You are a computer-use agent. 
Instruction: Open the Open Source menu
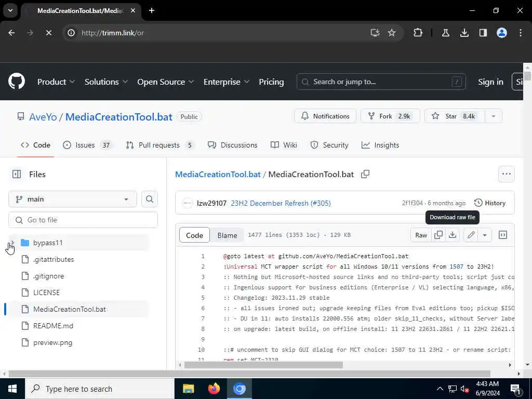click(x=166, y=82)
